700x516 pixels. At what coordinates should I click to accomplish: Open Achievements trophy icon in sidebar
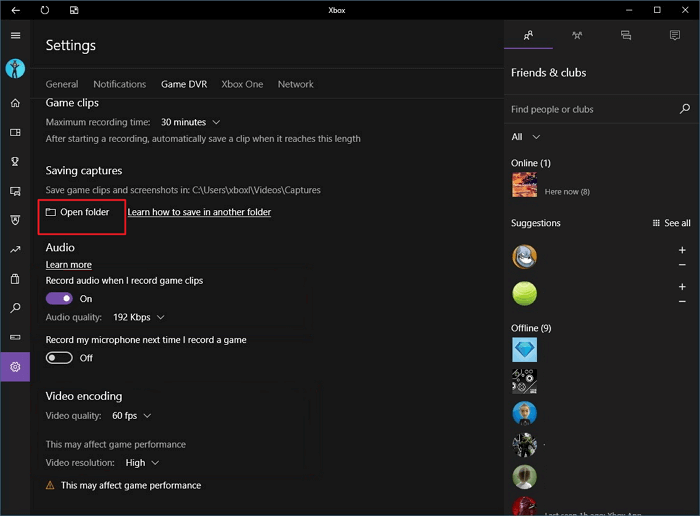coord(15,162)
